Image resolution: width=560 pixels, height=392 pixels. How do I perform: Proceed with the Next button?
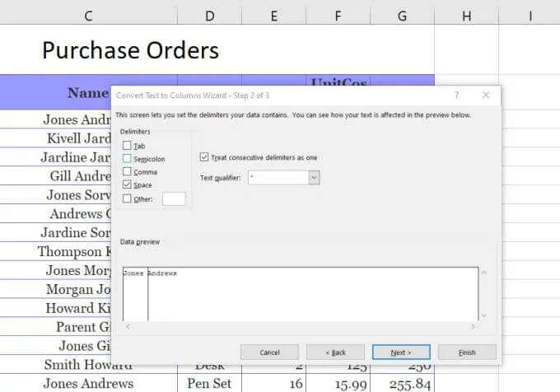tap(401, 352)
